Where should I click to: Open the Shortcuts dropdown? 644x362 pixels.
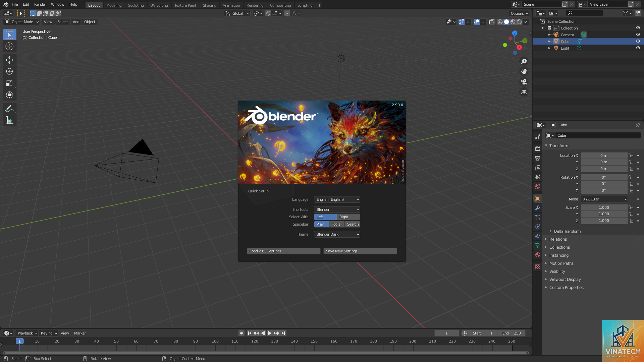click(x=337, y=209)
